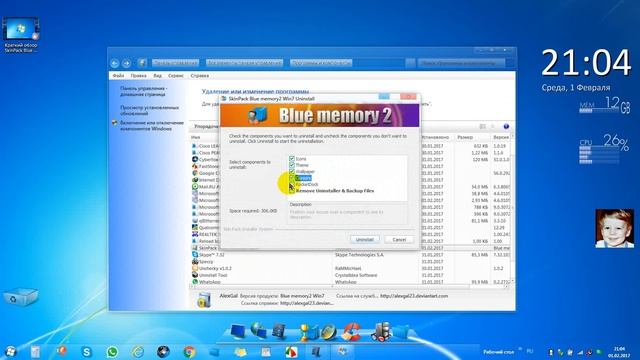Expand the Рабочий стол toolbar chevron
The height and width of the screenshot is (360, 640).
pos(520,349)
